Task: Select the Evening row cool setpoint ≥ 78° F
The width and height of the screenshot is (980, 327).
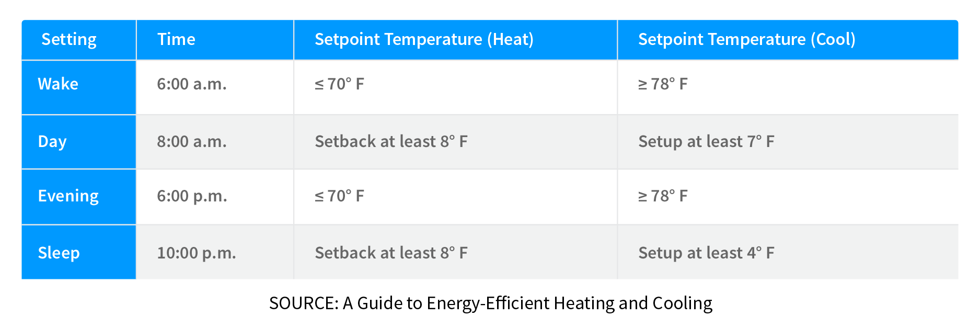Action: point(663,196)
